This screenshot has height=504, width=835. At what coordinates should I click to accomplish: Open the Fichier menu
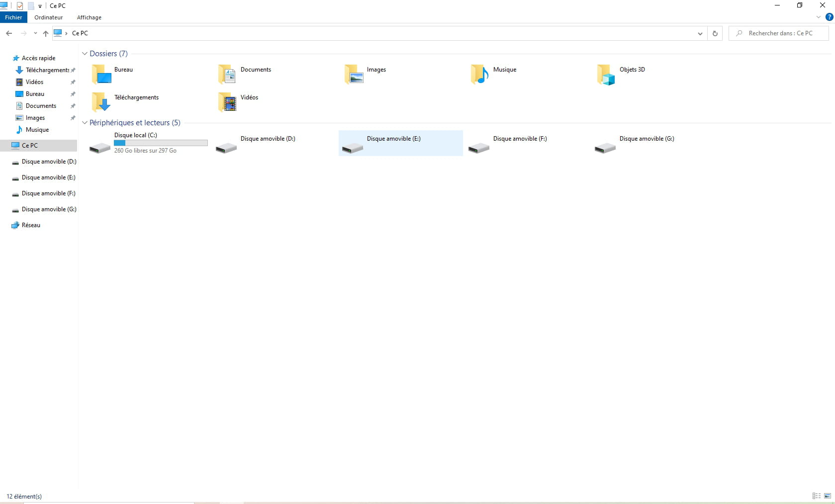pos(13,17)
